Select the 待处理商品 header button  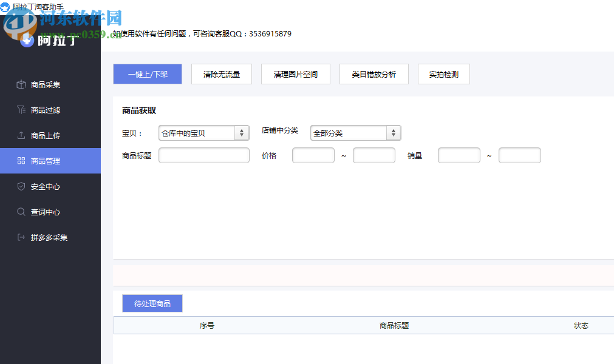click(151, 303)
